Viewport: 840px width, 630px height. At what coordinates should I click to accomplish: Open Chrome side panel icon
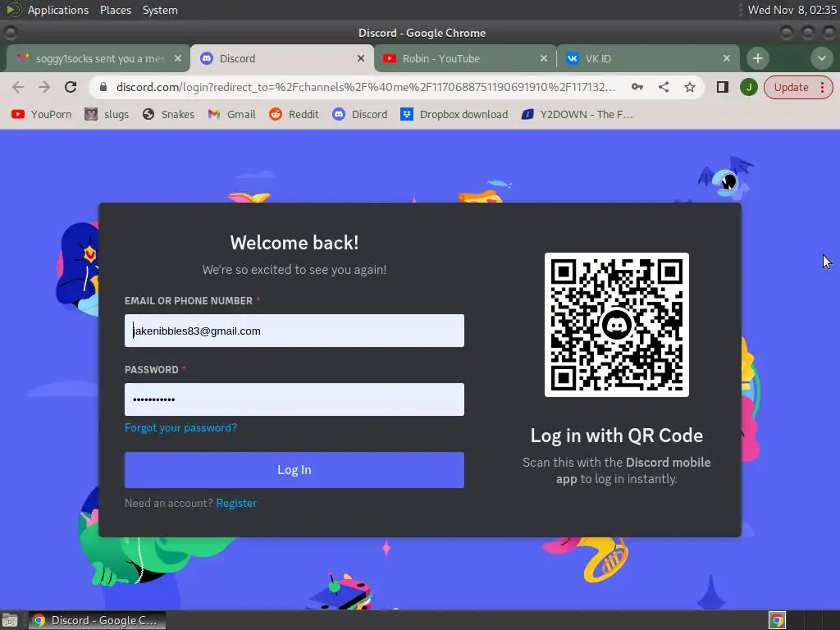[722, 87]
